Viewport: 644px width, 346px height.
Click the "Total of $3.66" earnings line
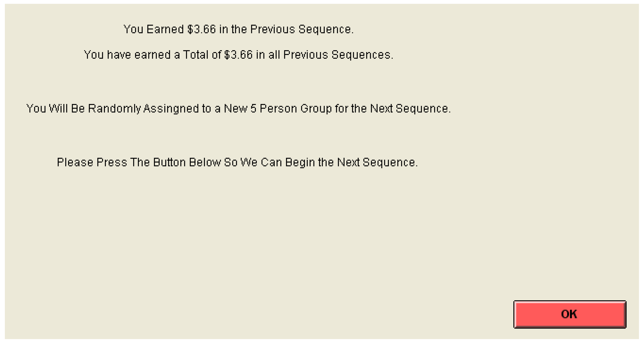(239, 55)
